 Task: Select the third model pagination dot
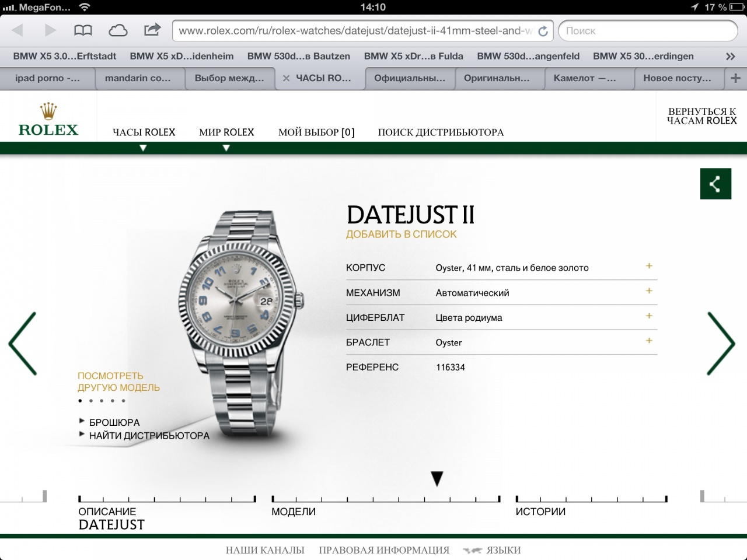(102, 401)
